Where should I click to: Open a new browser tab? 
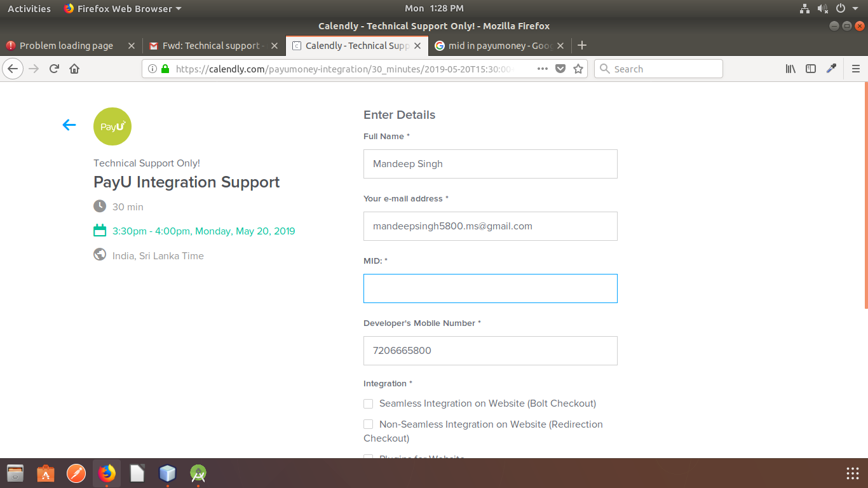tap(581, 45)
